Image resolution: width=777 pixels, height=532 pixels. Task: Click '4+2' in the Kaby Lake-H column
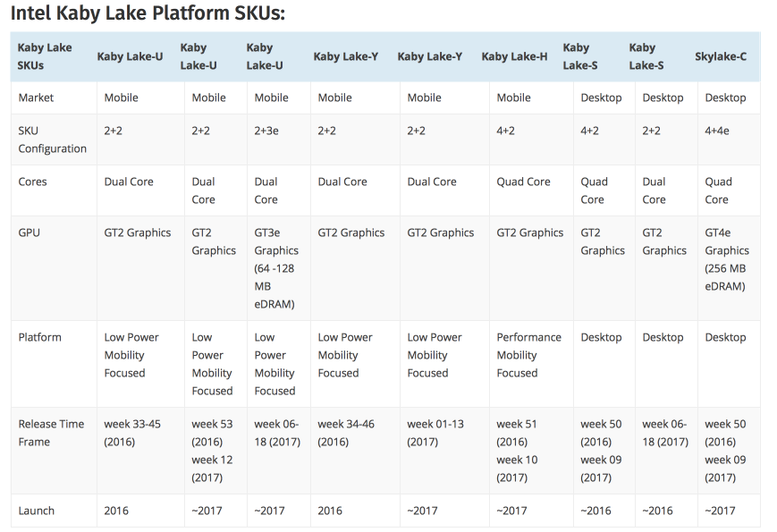coord(505,131)
